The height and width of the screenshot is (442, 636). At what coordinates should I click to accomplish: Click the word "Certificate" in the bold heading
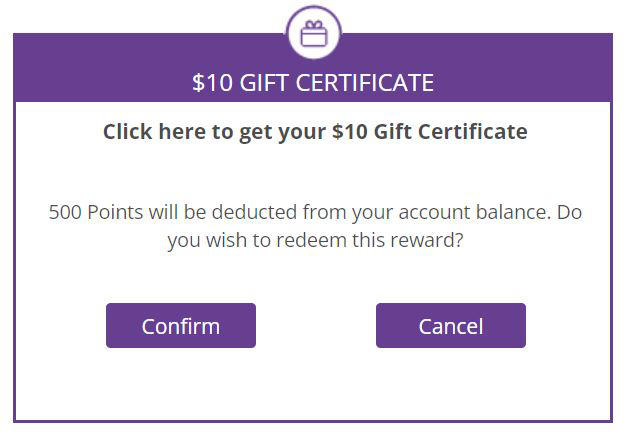(x=473, y=131)
